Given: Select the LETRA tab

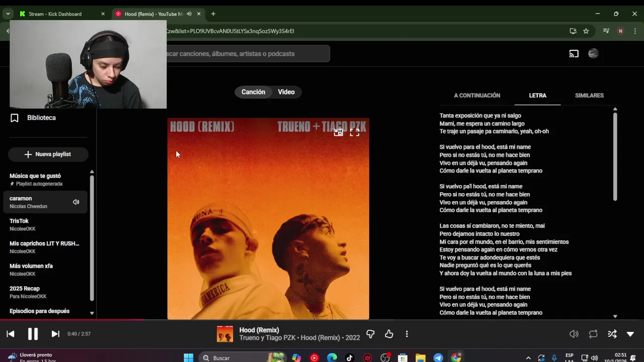Looking at the screenshot, I should [x=537, y=96].
